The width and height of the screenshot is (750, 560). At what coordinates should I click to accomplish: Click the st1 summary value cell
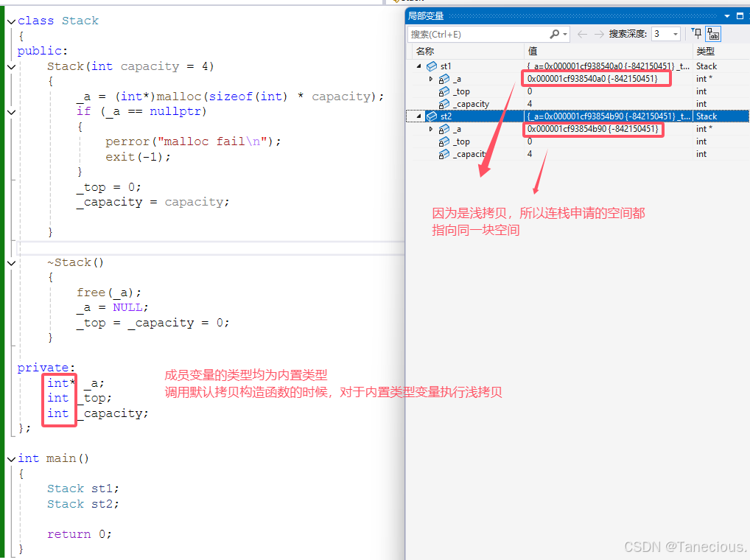tap(608, 66)
